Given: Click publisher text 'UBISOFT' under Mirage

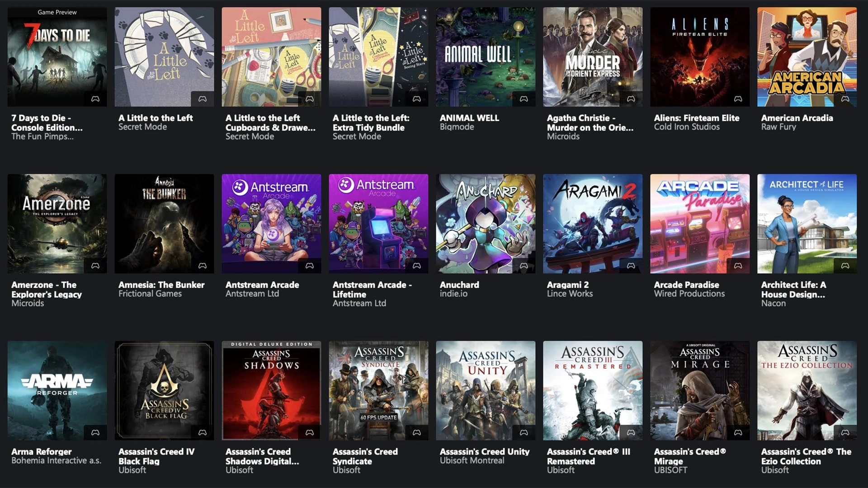Looking at the screenshot, I should click(670, 470).
